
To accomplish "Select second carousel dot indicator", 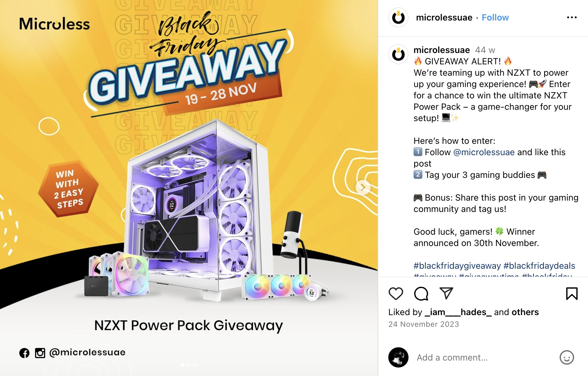I will [189, 365].
